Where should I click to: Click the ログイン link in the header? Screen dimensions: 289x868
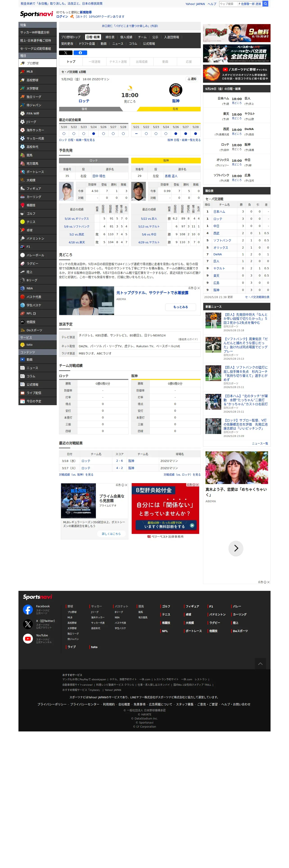coord(62,16)
